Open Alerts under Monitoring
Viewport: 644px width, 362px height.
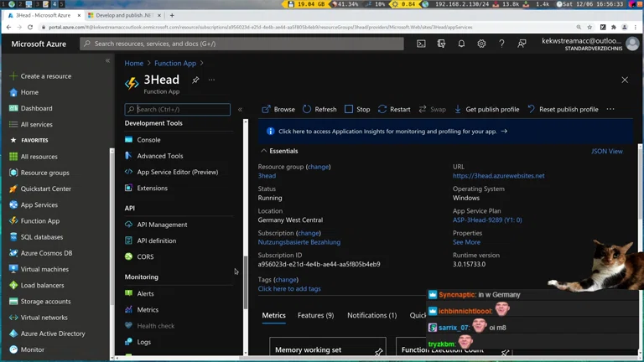[145, 294]
